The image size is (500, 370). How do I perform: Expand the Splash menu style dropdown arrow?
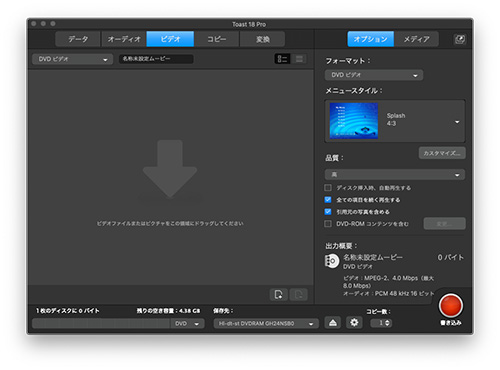[x=457, y=122]
